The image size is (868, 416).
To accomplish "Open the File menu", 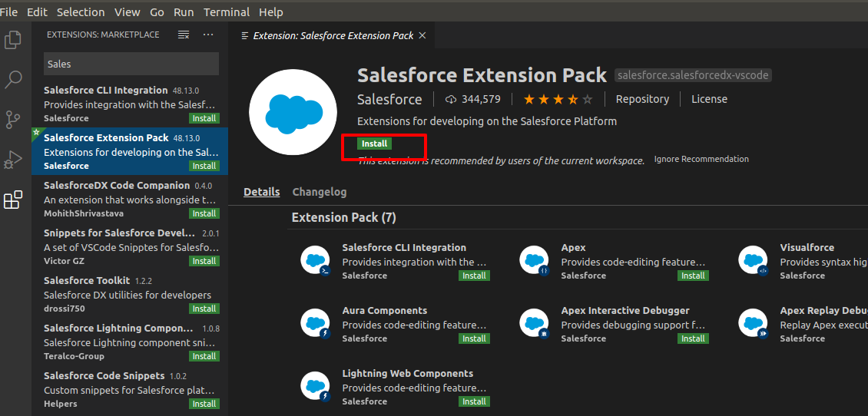I will [x=8, y=12].
